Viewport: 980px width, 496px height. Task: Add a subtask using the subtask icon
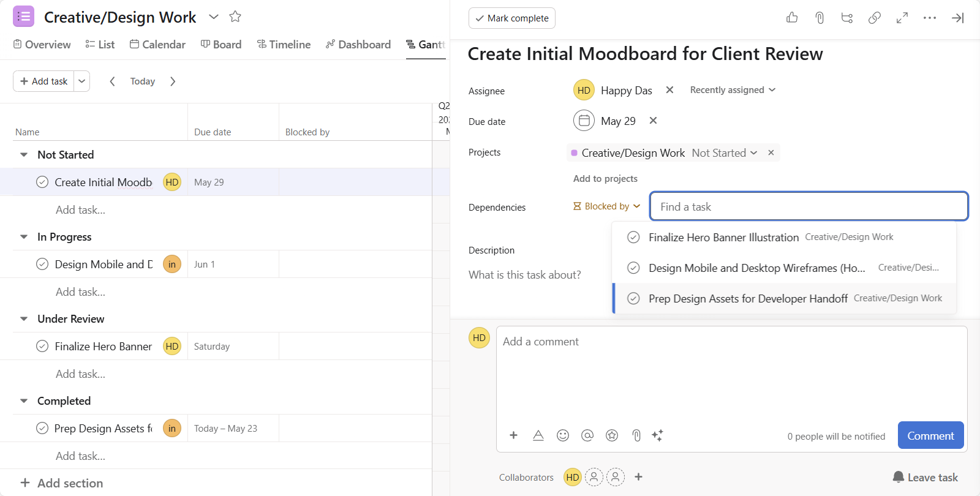pos(847,18)
